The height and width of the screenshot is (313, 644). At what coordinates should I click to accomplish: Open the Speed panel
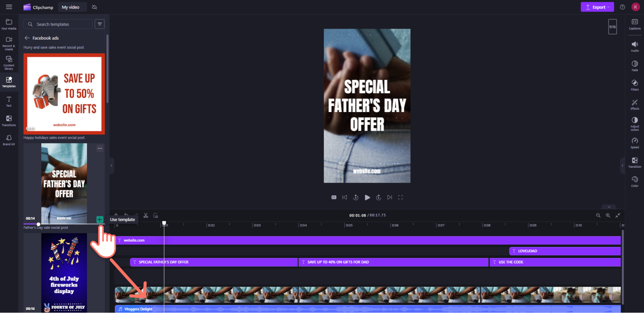(634, 143)
